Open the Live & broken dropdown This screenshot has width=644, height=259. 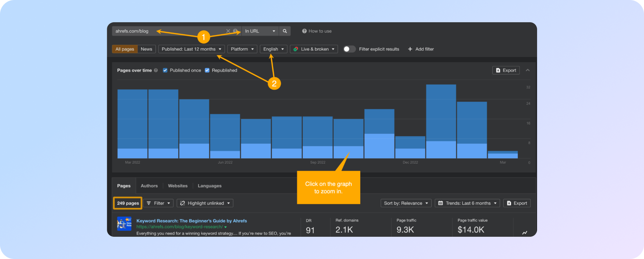314,49
